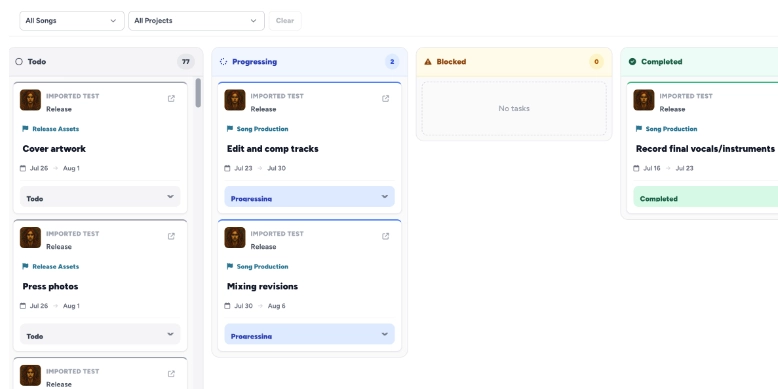Click Aug 1 end date on Cover artwork
This screenshot has width=778, height=389.
(71, 168)
